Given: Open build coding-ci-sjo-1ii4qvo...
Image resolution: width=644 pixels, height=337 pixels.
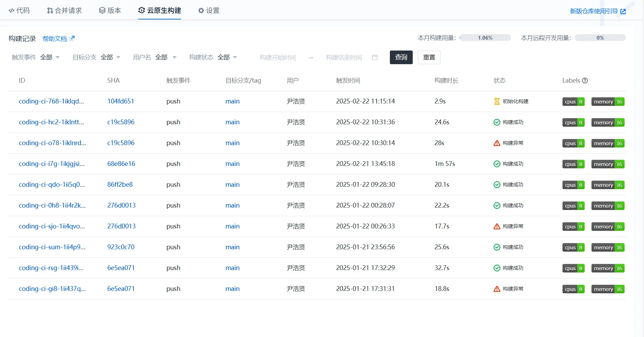Looking at the screenshot, I should point(52,226).
